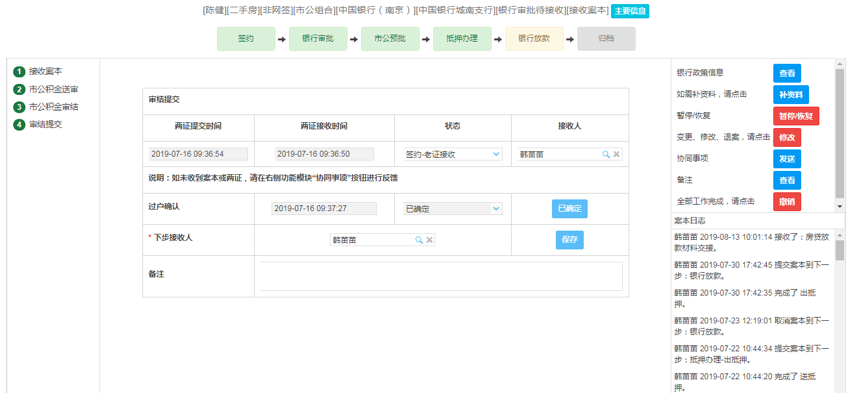This screenshot has height=393, width=864.
Task: Click search icon in 下步接收人 field
Action: coord(419,240)
